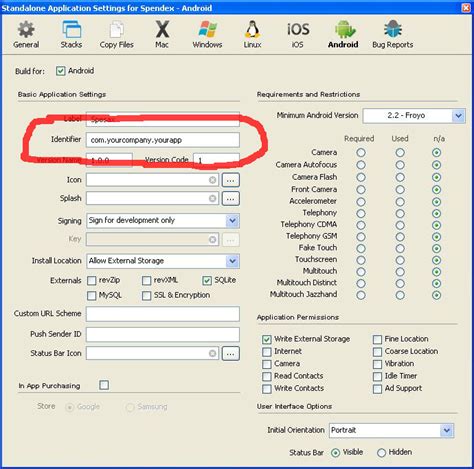The width and height of the screenshot is (474, 469).
Task: Switch to Mac build settings
Action: point(162,35)
